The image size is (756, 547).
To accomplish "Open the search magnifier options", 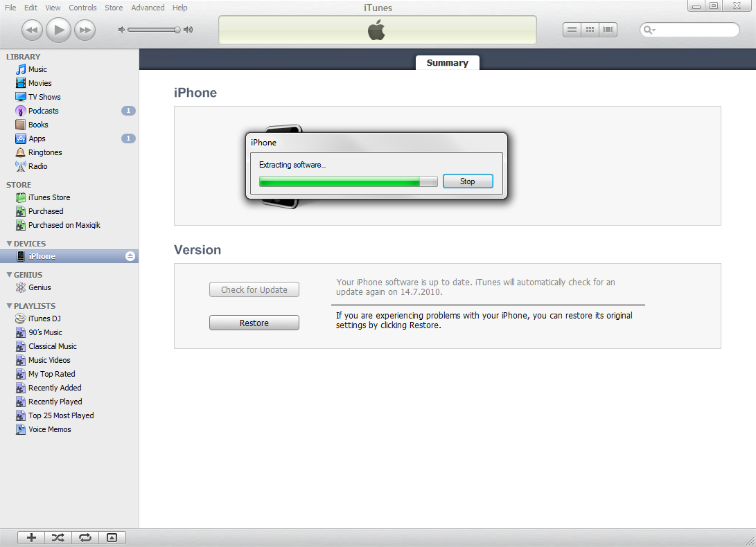I will 649,30.
